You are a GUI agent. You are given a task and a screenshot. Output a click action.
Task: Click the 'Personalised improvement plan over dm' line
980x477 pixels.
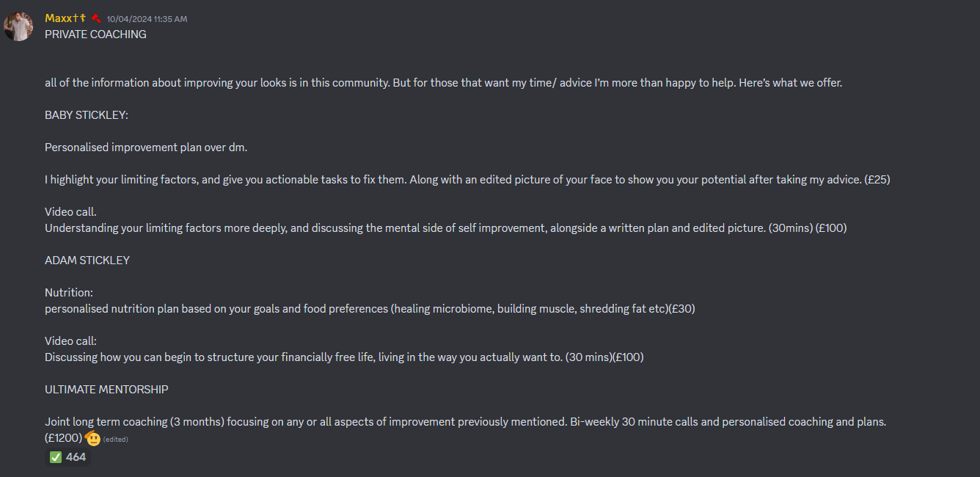(x=146, y=148)
